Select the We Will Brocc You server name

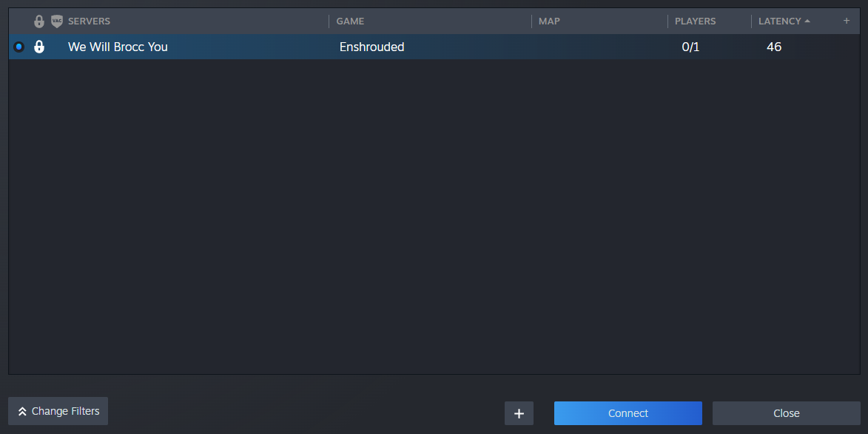118,47
